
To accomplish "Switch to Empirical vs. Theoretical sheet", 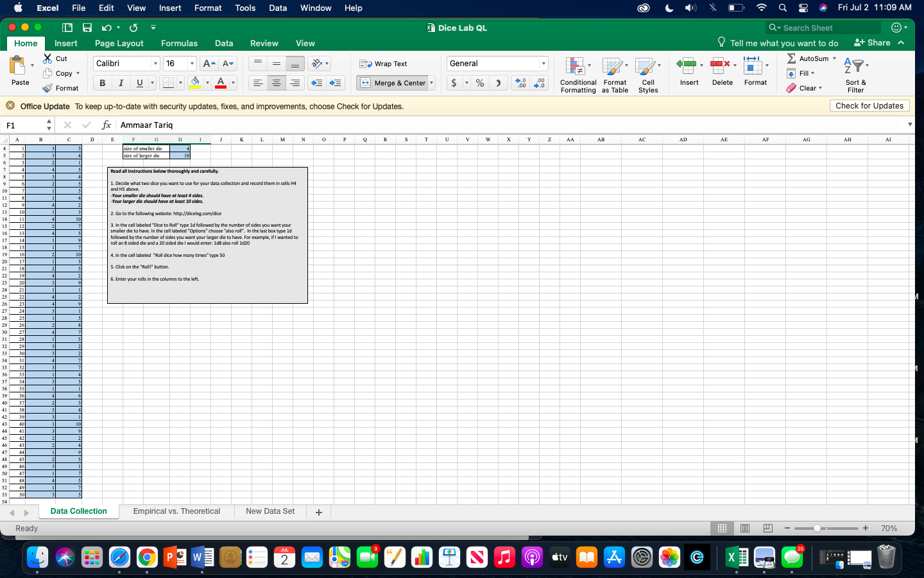I will coord(176,511).
